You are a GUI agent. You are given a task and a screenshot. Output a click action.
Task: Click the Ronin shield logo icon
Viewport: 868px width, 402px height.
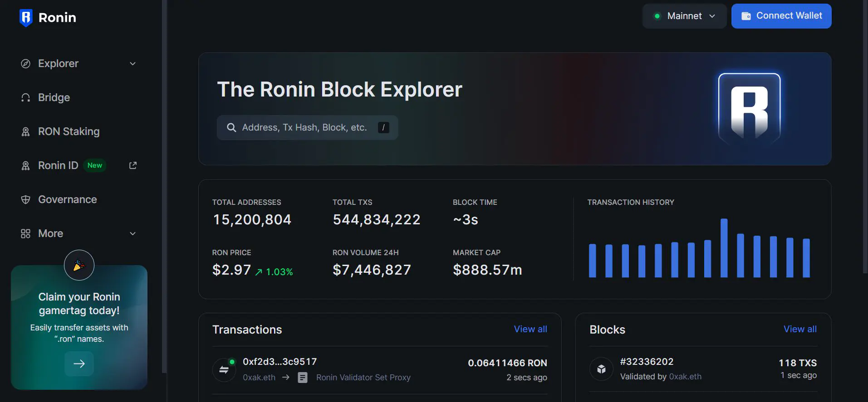26,18
